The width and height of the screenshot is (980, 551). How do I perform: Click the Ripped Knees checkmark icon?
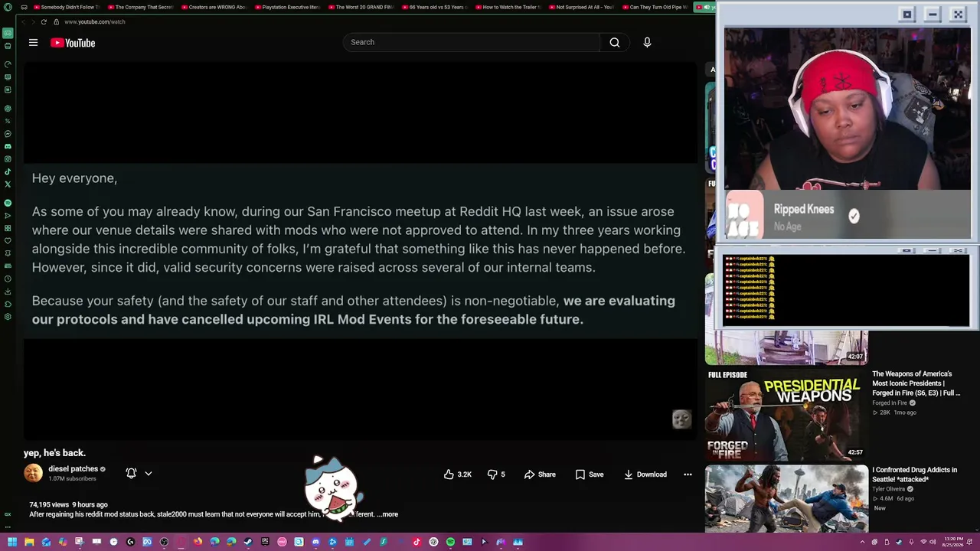(854, 217)
